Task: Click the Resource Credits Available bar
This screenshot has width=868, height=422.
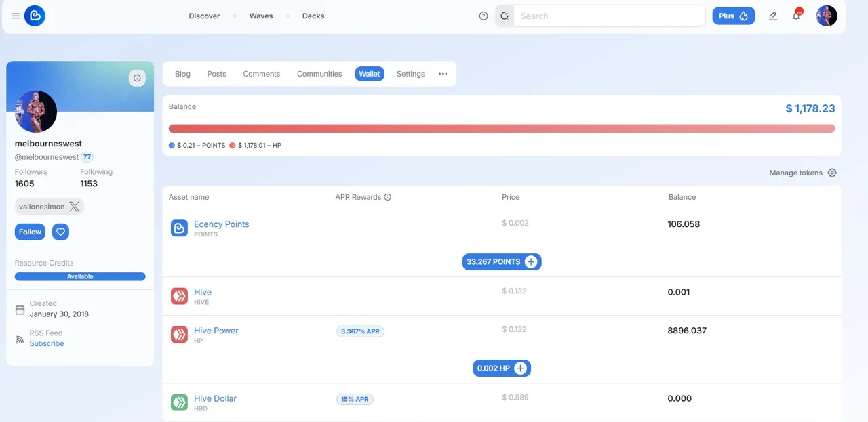Action: (x=80, y=276)
